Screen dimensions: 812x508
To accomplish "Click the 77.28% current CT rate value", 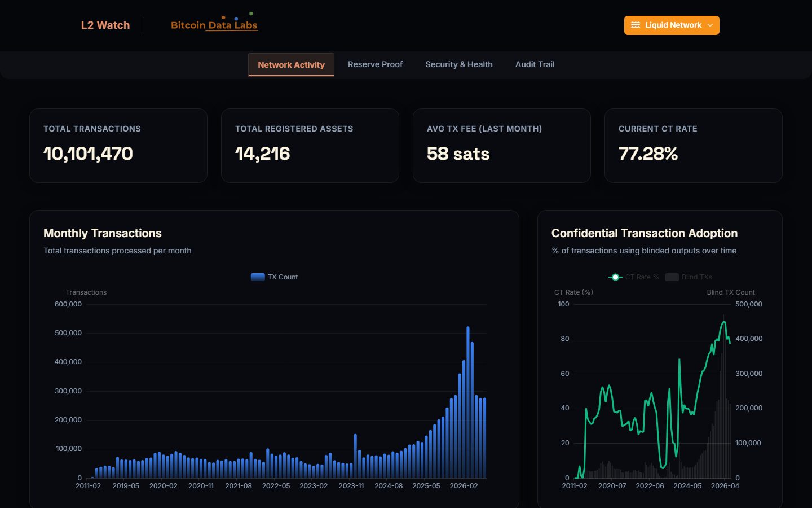I will 648,154.
